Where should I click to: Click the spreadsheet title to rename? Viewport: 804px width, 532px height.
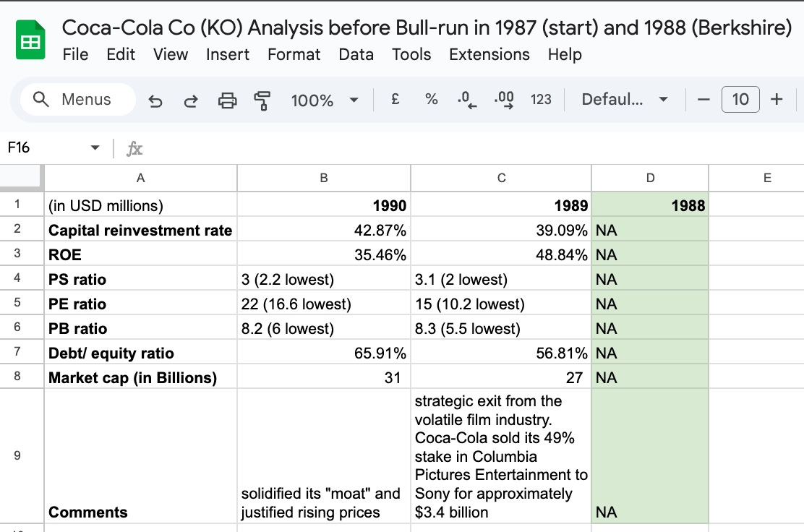click(x=427, y=27)
